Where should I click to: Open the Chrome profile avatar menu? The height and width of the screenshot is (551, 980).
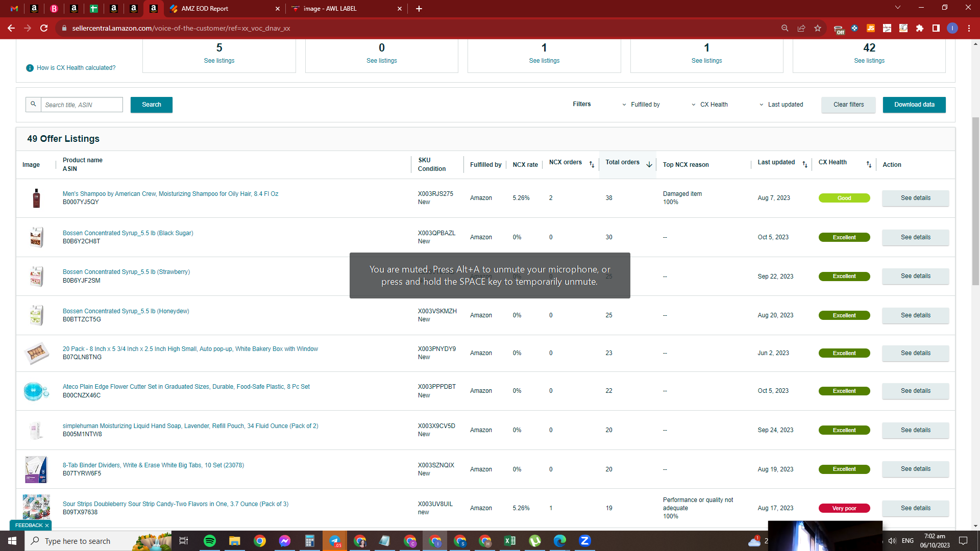[x=952, y=28]
